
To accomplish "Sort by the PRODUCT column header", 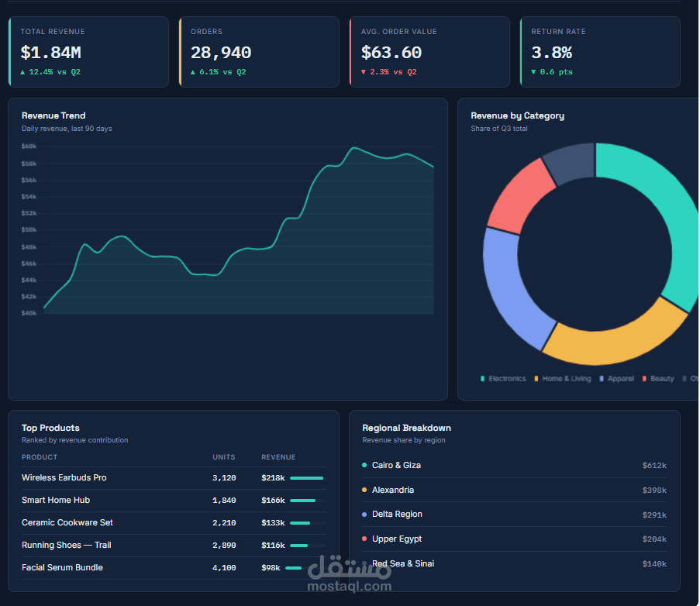I will (x=40, y=457).
